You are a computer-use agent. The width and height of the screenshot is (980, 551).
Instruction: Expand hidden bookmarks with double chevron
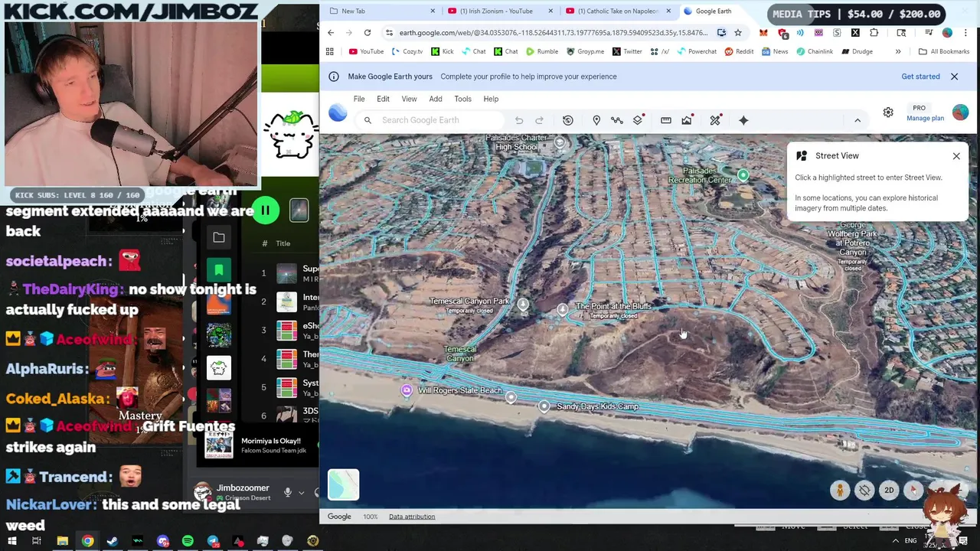point(898,51)
